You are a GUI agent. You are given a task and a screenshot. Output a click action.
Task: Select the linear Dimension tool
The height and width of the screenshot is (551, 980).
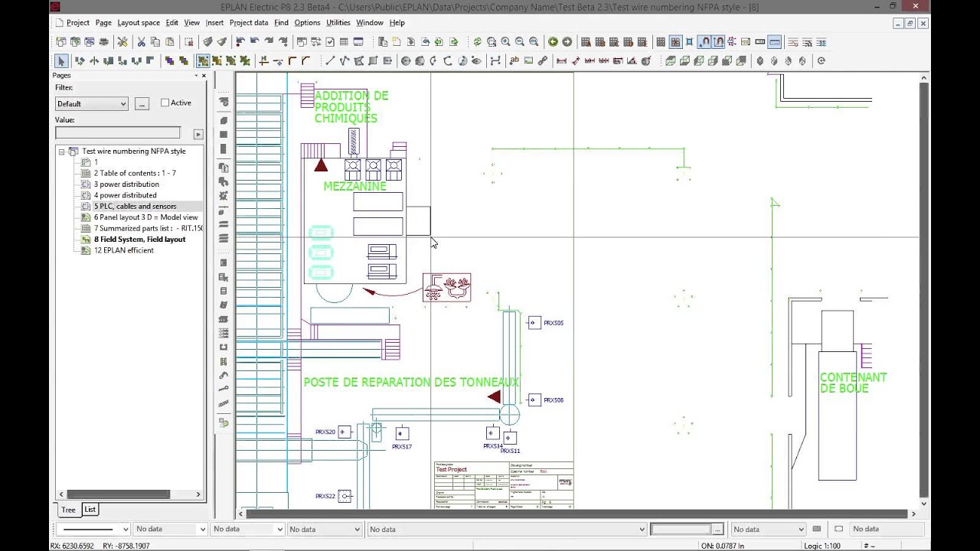pos(561,61)
